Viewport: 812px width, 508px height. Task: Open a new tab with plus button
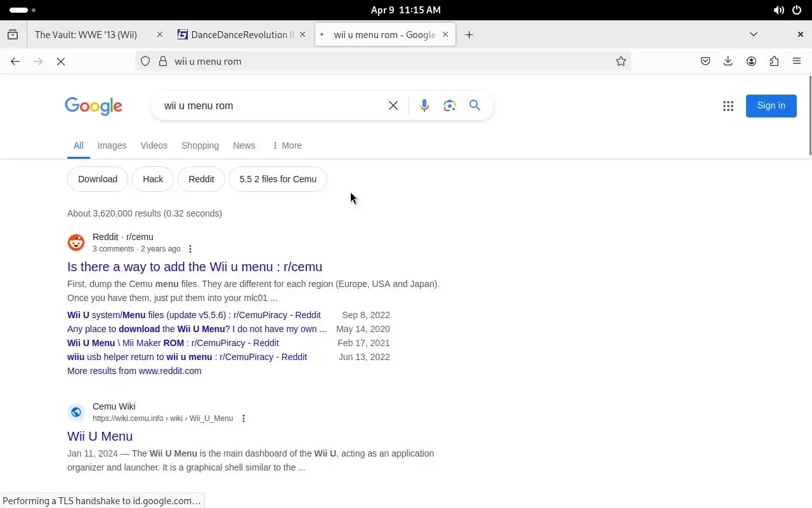pos(469,35)
